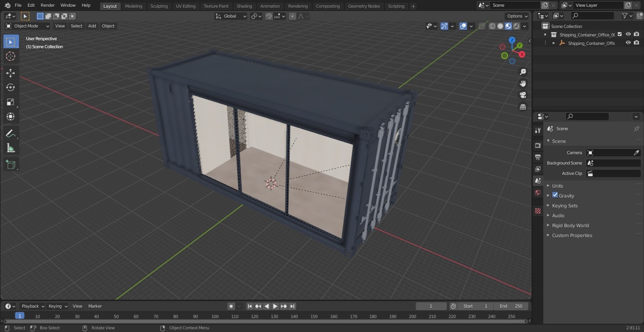Image resolution: width=644 pixels, height=332 pixels.
Task: Click End frame 250 field
Action: pyautogui.click(x=511, y=306)
